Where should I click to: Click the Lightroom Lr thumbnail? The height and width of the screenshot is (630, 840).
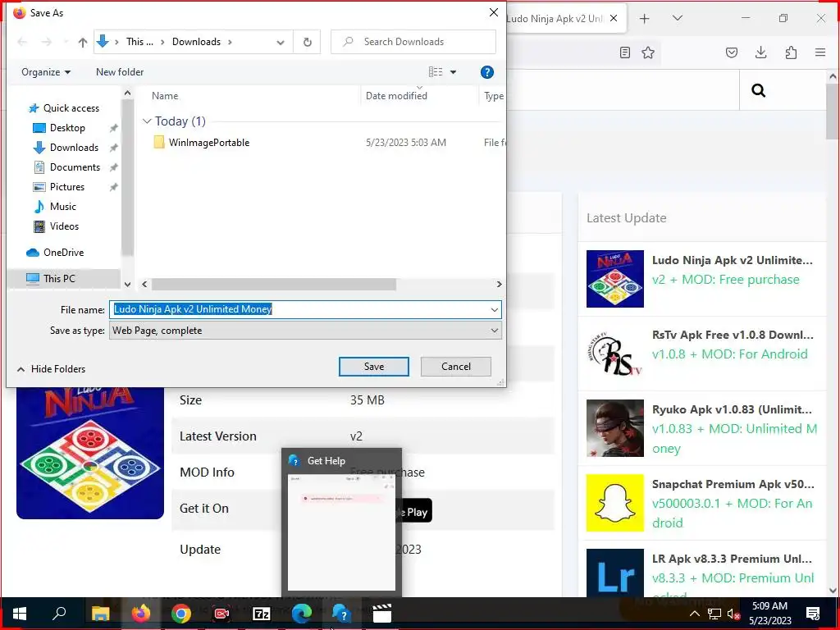(x=615, y=573)
